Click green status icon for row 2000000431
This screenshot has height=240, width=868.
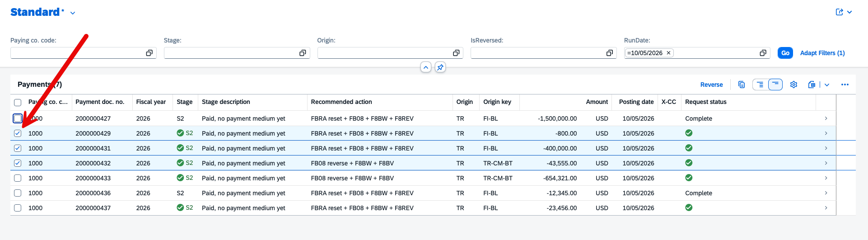(689, 148)
